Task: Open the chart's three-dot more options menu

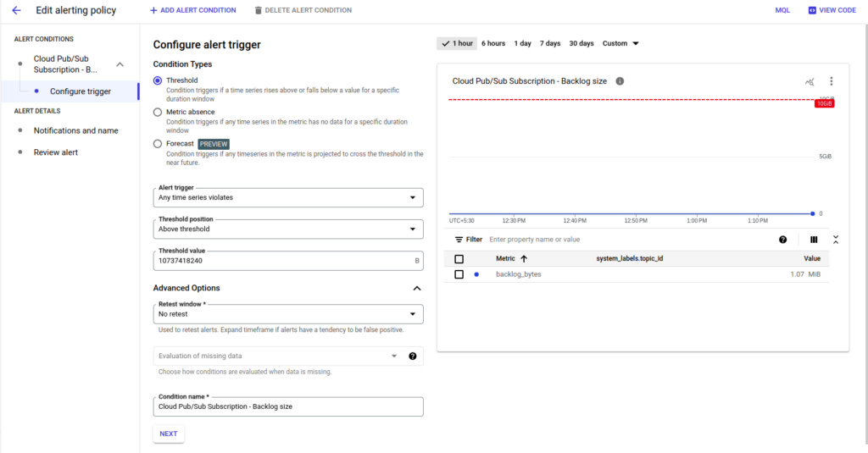Action: click(831, 81)
